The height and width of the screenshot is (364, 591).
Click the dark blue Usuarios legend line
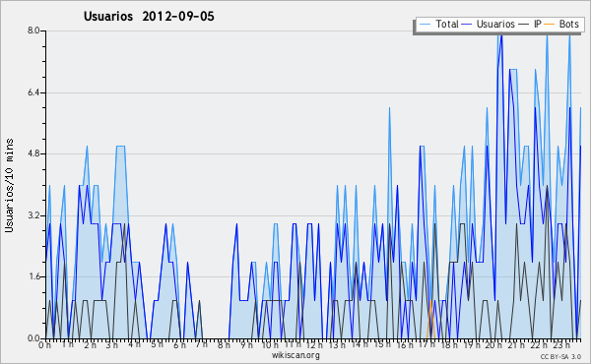click(x=467, y=25)
